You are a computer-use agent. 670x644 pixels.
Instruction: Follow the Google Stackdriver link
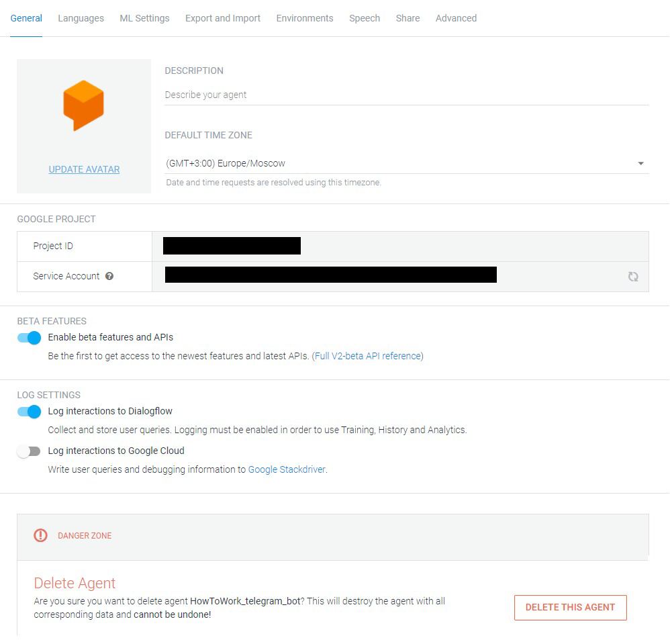[287, 469]
